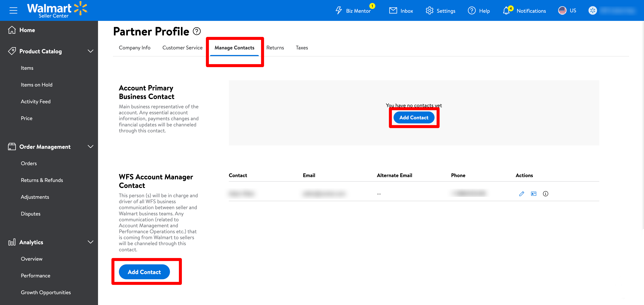Click the Home house icon
The width and height of the screenshot is (644, 305).
[12, 30]
